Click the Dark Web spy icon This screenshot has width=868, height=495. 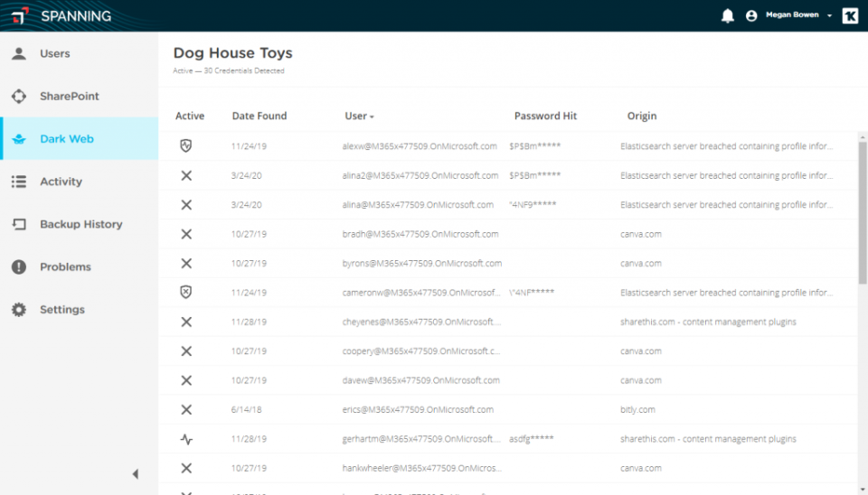[19, 139]
